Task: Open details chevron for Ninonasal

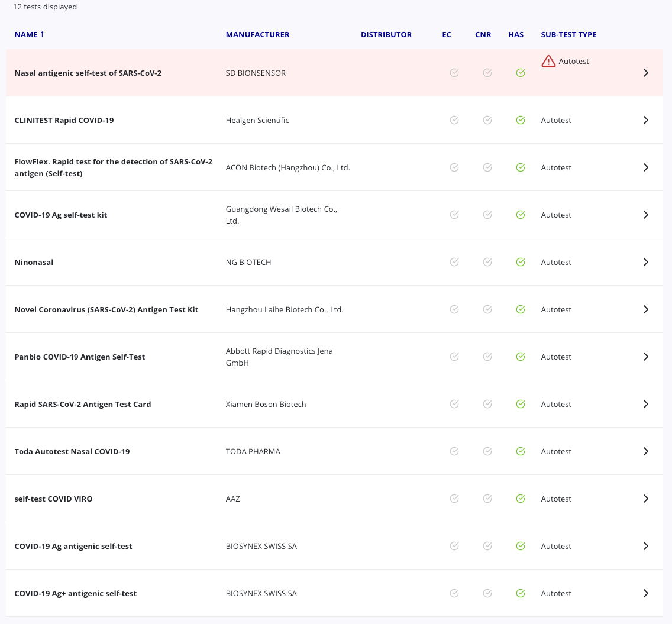Action: coord(646,262)
